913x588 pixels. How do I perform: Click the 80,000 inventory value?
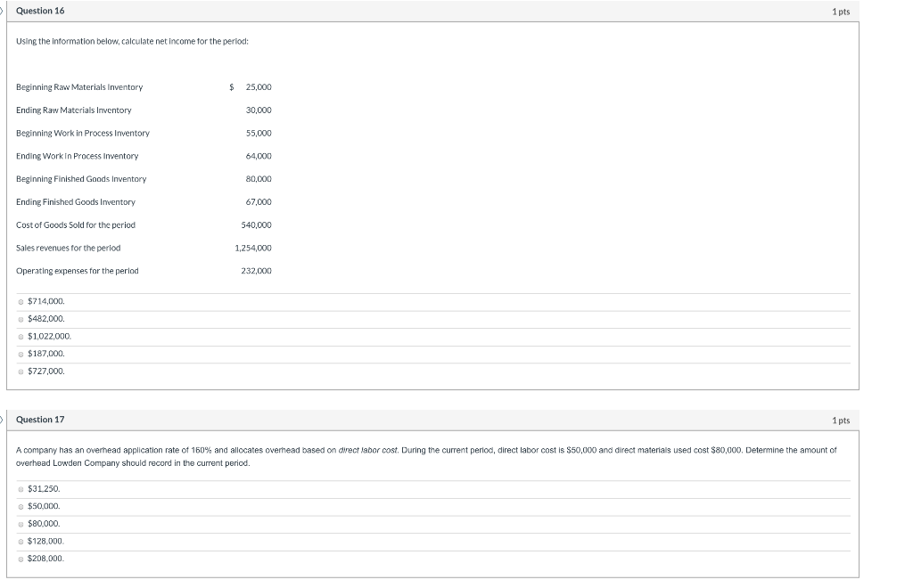tap(259, 179)
